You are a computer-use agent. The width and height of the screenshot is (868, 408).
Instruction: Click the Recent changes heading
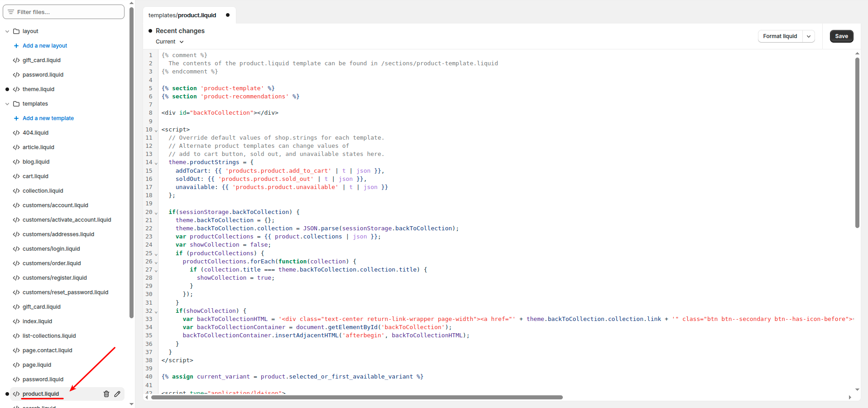pos(180,31)
